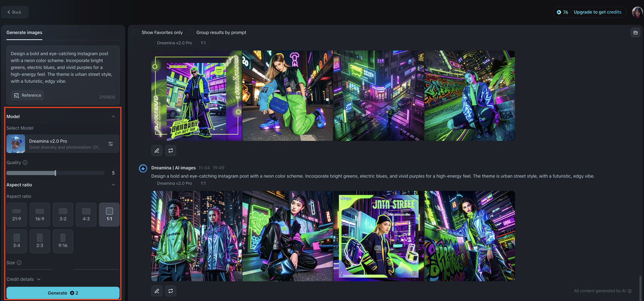Viewport: 644px width, 301px height.
Task: Click the Dreamina AI images avatar icon
Action: tap(143, 168)
